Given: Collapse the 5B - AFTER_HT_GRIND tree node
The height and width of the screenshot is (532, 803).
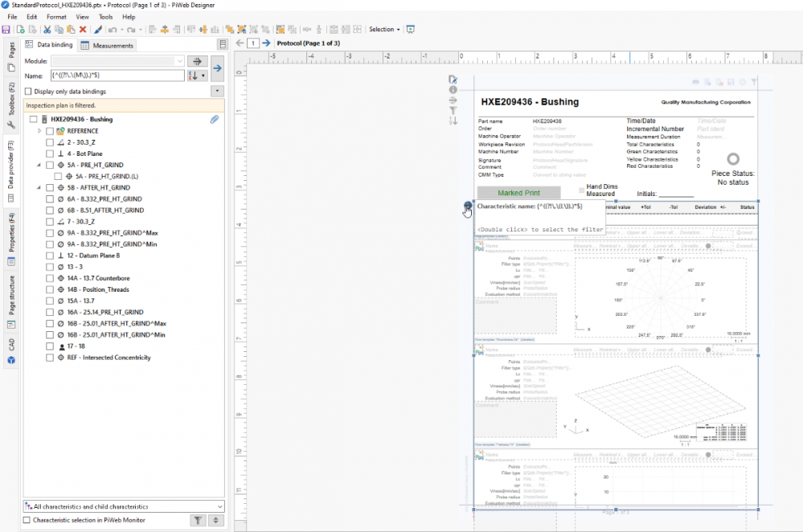Looking at the screenshot, I should click(x=39, y=187).
